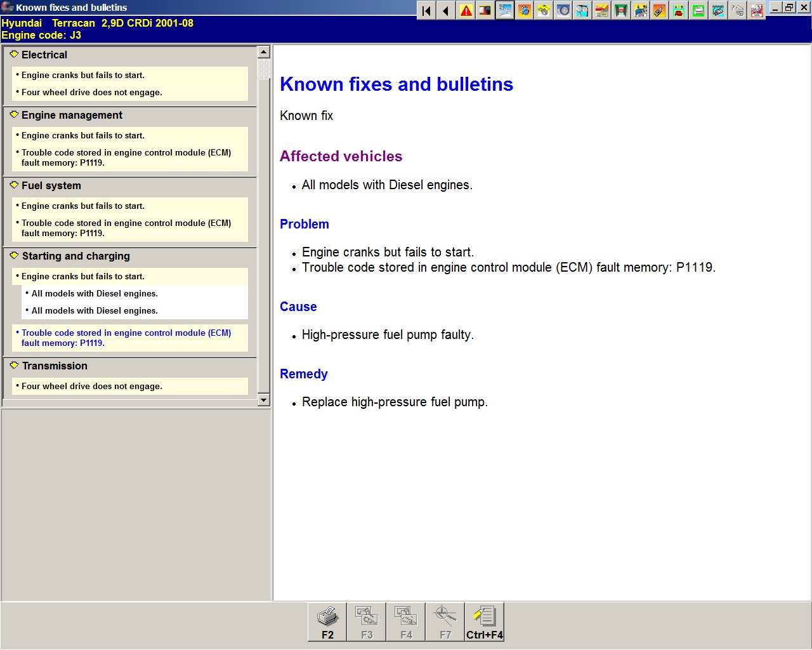Collapse the Engine management section

tap(14, 115)
